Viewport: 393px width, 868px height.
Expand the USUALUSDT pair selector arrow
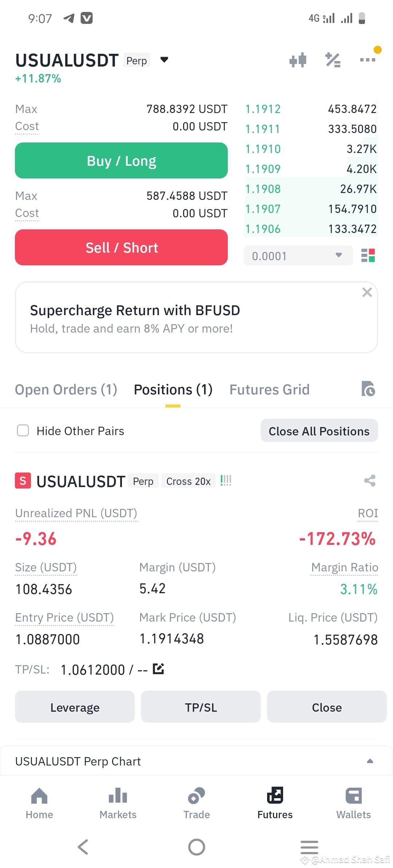tap(164, 60)
